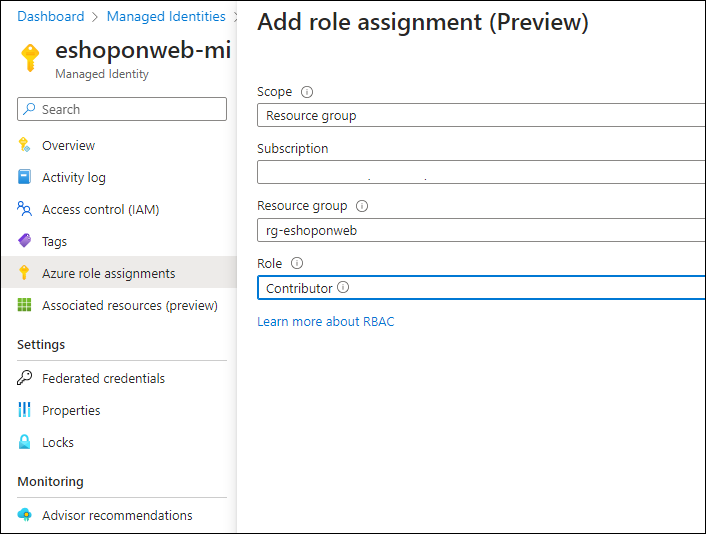Image resolution: width=706 pixels, height=534 pixels.
Task: Click the Advisor recommendations cloud icon
Action: 24,515
